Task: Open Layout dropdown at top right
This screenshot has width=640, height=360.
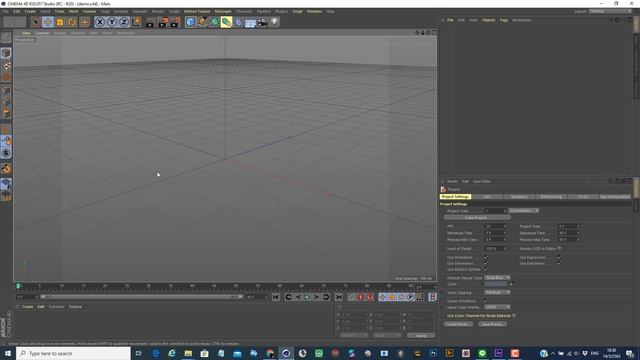Action: click(x=610, y=11)
